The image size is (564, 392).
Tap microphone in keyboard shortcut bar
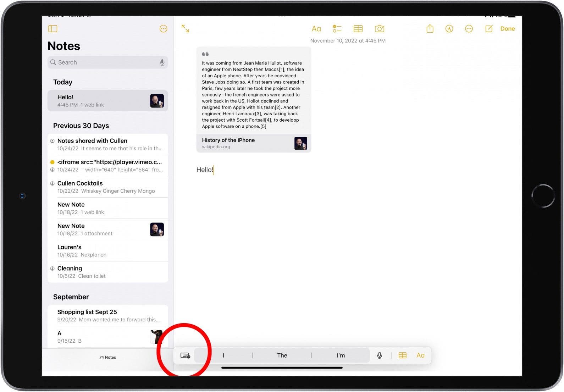tap(379, 355)
